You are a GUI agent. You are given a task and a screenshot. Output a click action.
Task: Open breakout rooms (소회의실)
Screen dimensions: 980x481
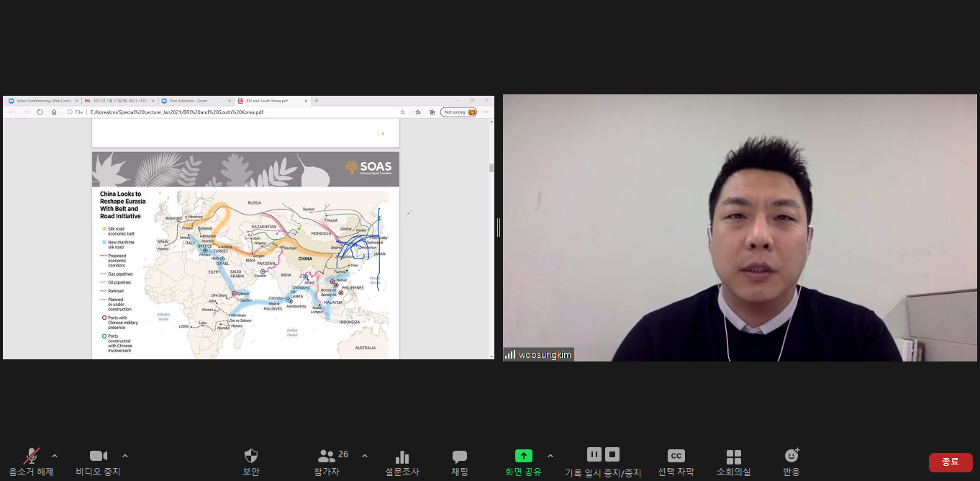(x=733, y=457)
